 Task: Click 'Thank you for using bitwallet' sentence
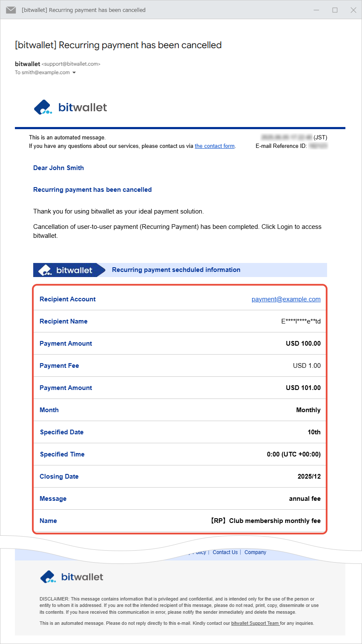(x=118, y=211)
